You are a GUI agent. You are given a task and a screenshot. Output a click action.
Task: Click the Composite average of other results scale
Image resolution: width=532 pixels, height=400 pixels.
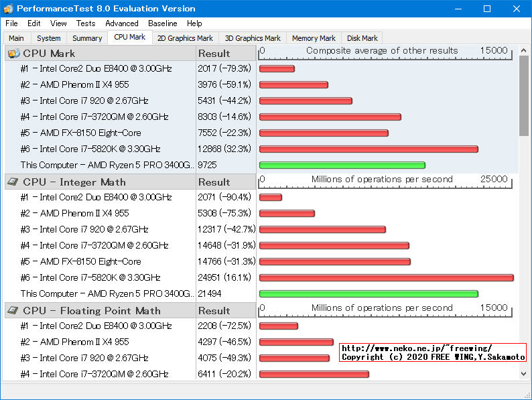(x=385, y=53)
